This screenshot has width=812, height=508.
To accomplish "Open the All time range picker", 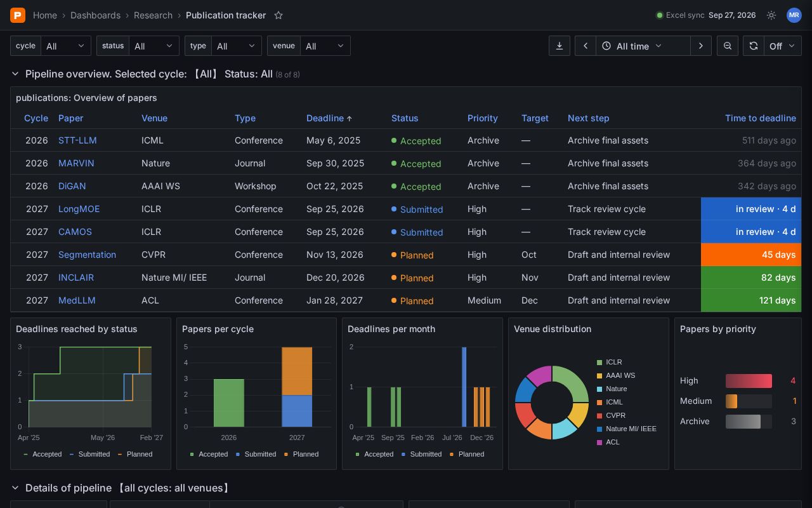I will click(x=643, y=46).
